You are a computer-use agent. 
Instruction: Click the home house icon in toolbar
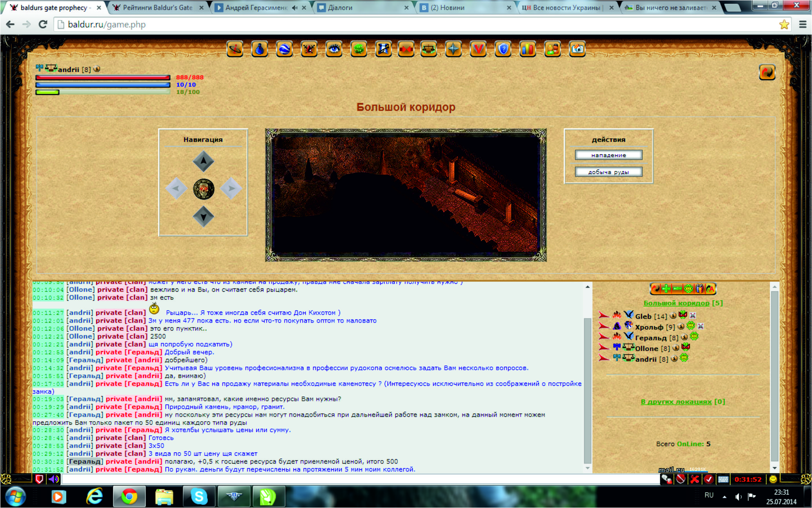577,49
